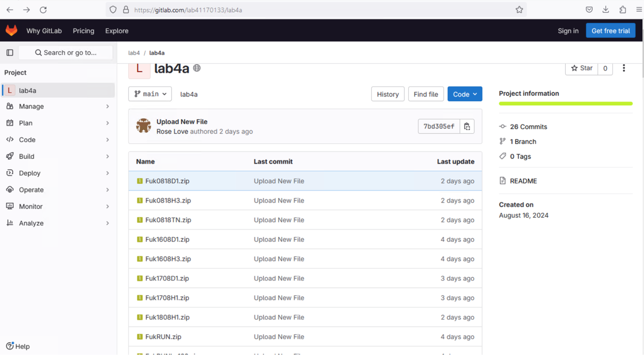Click the GitLab fox logo
Viewport: 644px width, 355px height.
11,31
